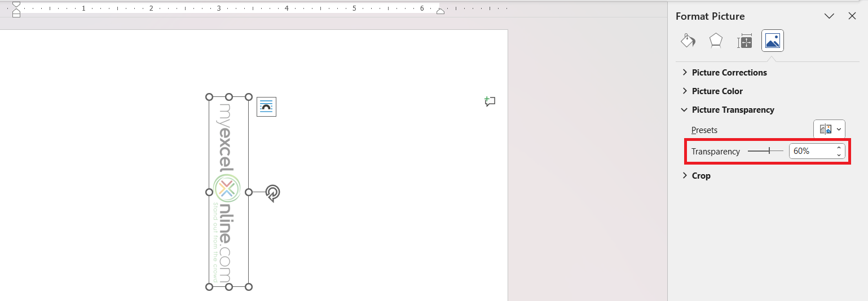
Task: Click the rotation handle of the picture
Action: [x=272, y=193]
